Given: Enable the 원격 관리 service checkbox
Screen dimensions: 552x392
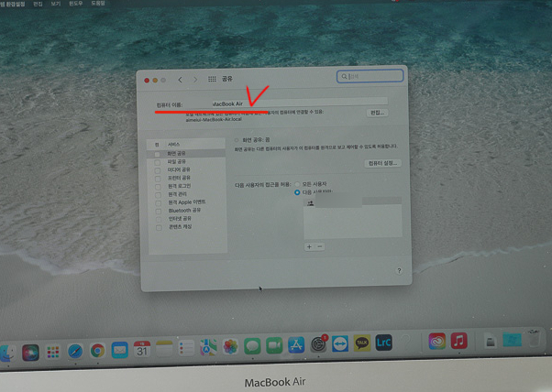Looking at the screenshot, I should [158, 195].
